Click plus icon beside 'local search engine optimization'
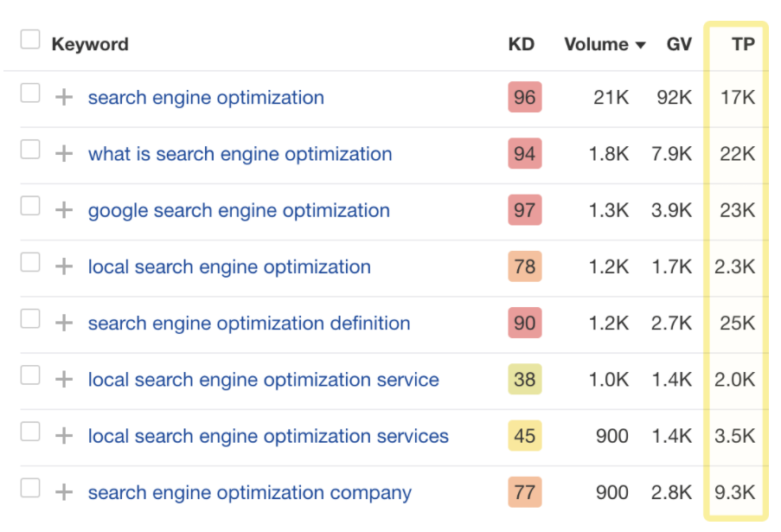The height and width of the screenshot is (532, 781). click(64, 267)
